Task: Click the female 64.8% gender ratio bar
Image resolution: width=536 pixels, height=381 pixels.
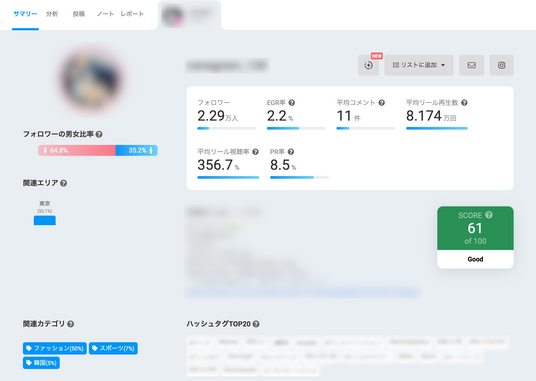Action: pos(77,150)
